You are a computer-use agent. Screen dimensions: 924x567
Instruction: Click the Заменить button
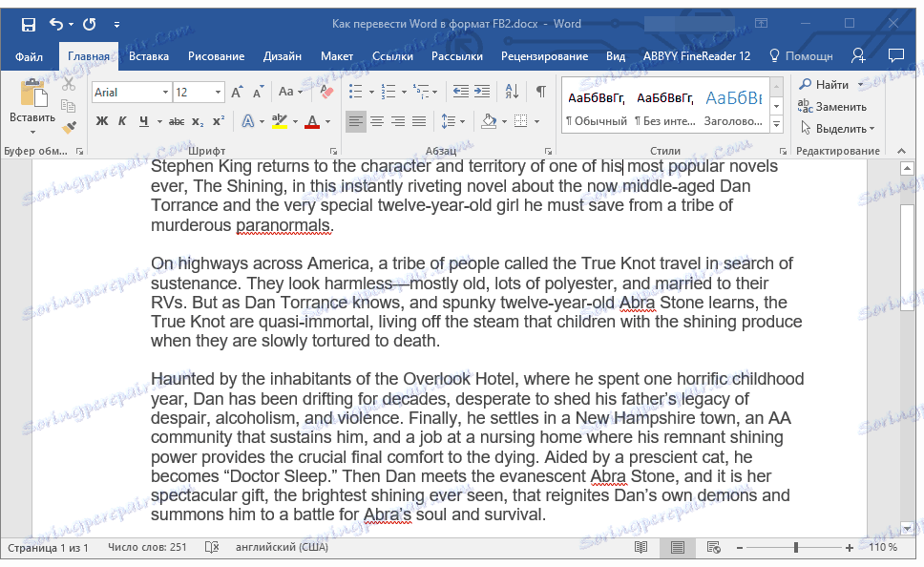pyautogui.click(x=832, y=107)
